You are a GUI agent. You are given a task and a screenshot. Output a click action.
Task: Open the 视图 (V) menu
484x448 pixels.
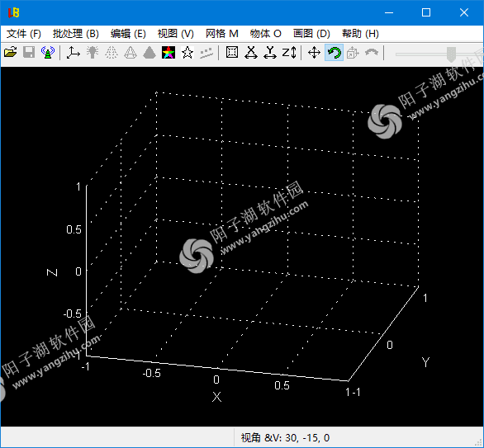click(x=176, y=34)
